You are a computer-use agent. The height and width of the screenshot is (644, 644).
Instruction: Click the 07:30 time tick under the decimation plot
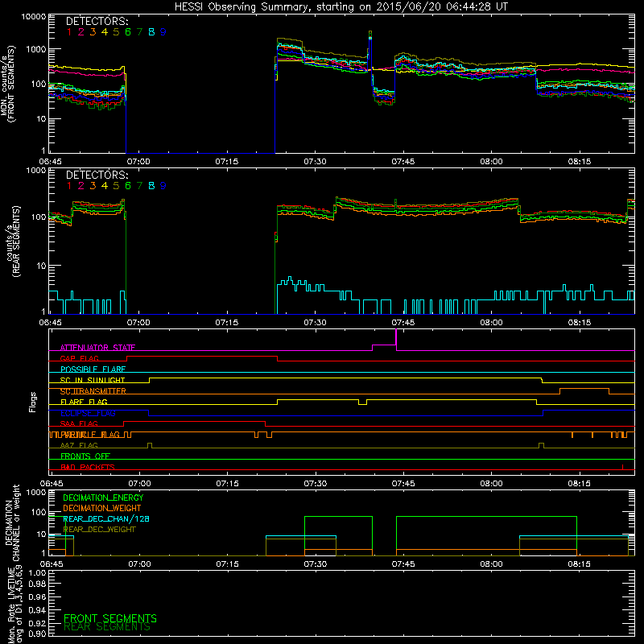coord(315,564)
